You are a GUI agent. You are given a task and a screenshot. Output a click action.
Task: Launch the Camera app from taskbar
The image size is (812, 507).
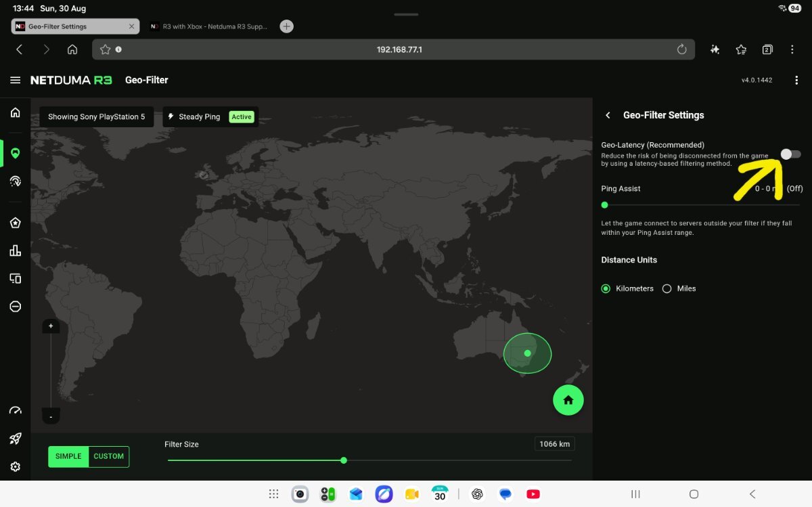pos(300,494)
